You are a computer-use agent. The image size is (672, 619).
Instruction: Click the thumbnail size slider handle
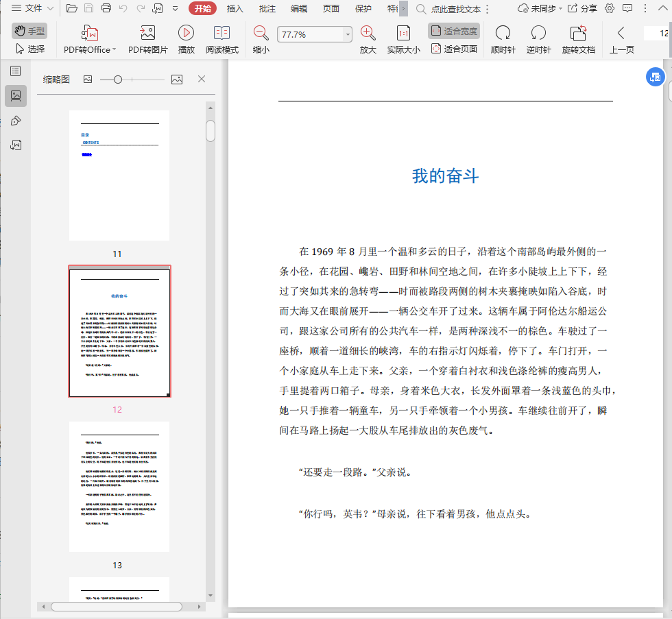118,80
